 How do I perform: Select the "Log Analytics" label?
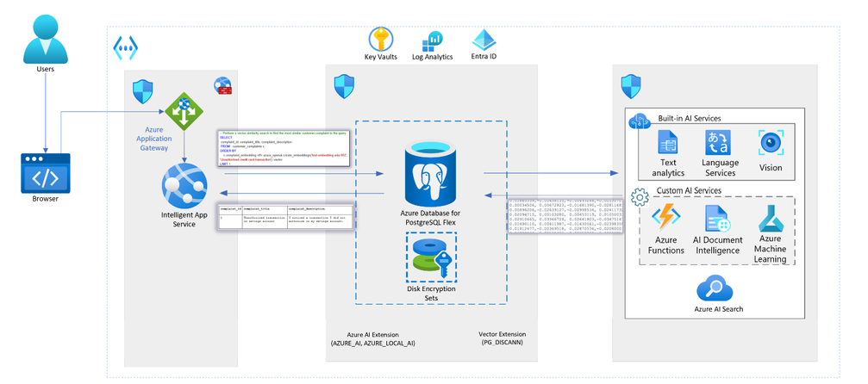tap(433, 57)
